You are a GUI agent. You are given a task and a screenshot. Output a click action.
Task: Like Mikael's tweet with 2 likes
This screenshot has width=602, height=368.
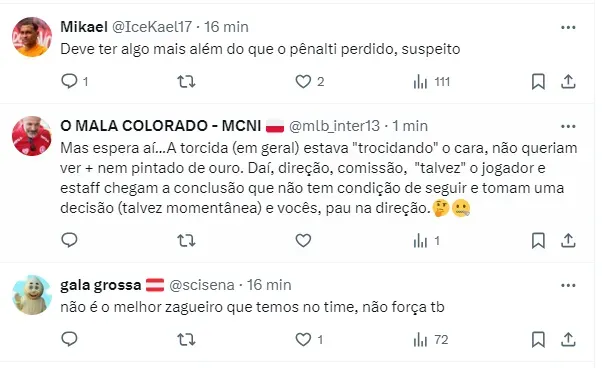[x=303, y=81]
